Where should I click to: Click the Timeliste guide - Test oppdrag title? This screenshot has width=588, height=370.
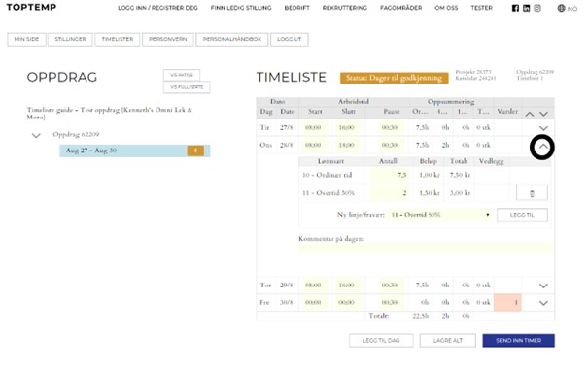click(110, 114)
